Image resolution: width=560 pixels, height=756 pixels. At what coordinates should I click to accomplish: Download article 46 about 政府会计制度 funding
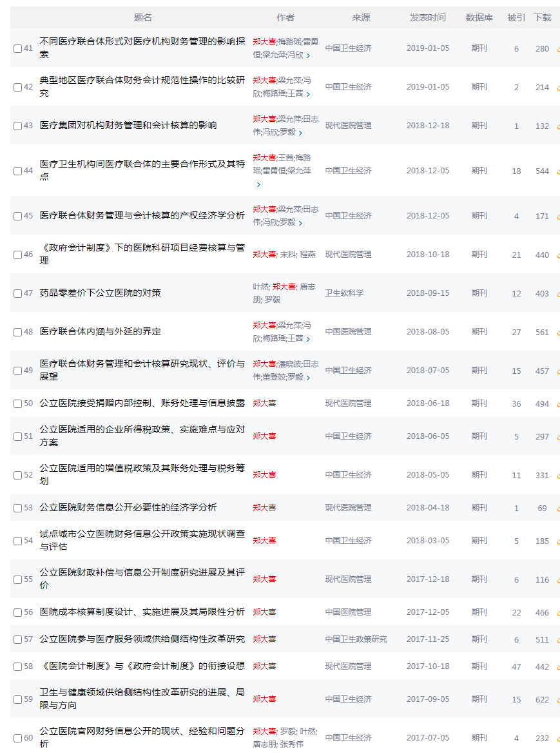point(558,255)
